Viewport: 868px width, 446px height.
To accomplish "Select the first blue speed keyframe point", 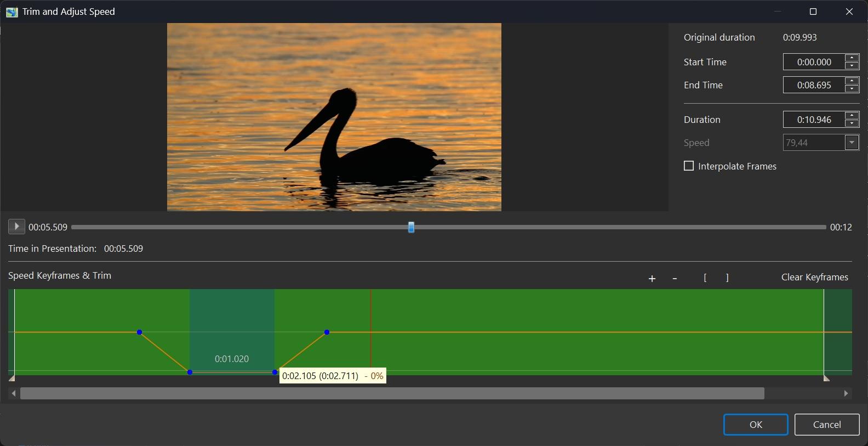I will tap(140, 332).
